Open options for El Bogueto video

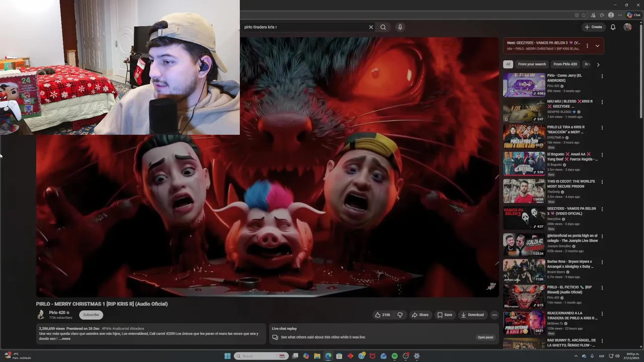tap(602, 155)
